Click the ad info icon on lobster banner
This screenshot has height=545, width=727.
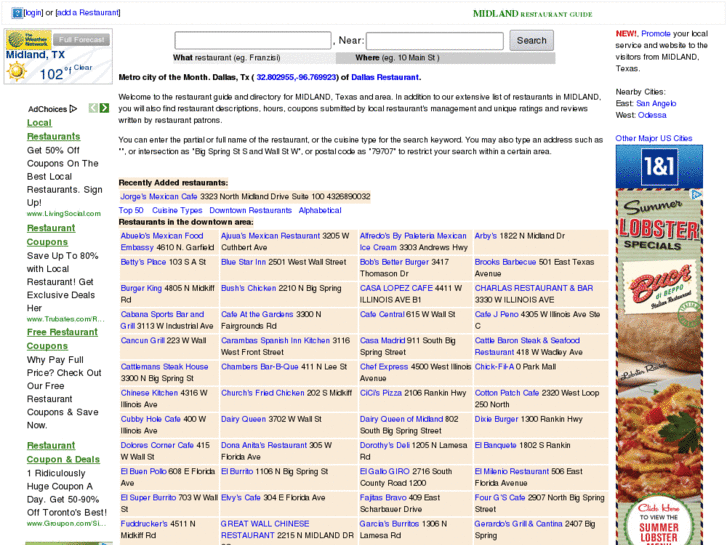[x=696, y=194]
